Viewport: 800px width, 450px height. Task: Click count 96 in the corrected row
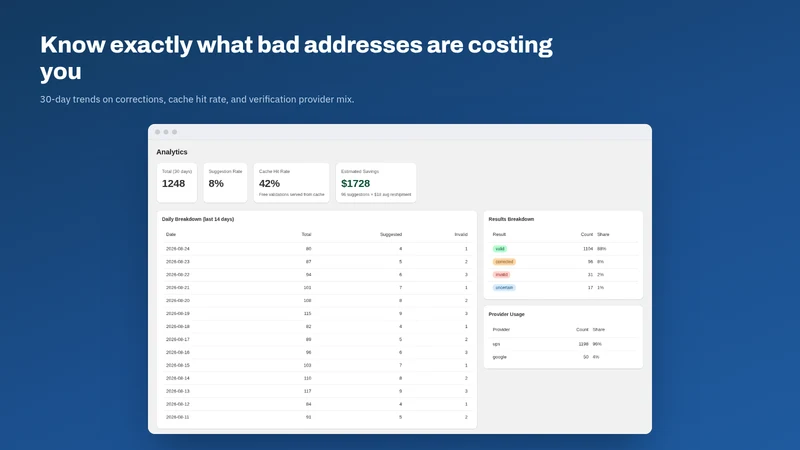pyautogui.click(x=590, y=262)
